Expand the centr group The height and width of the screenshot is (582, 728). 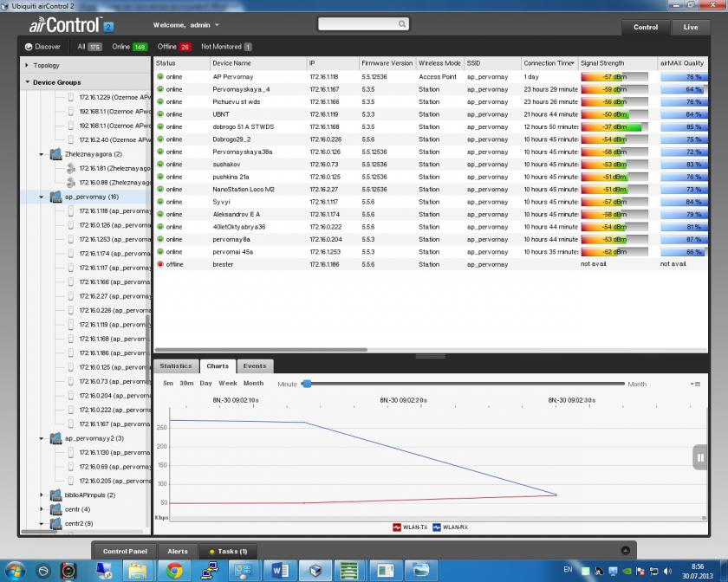pos(41,509)
